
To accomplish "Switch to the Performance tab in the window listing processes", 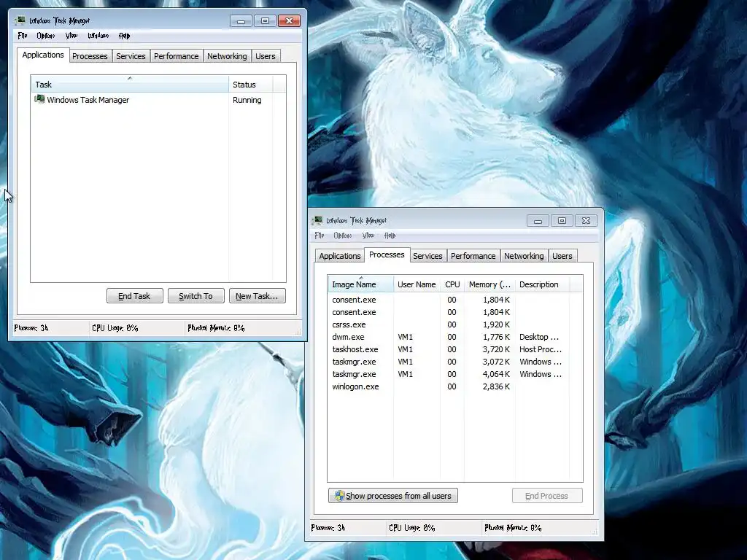I will click(473, 256).
